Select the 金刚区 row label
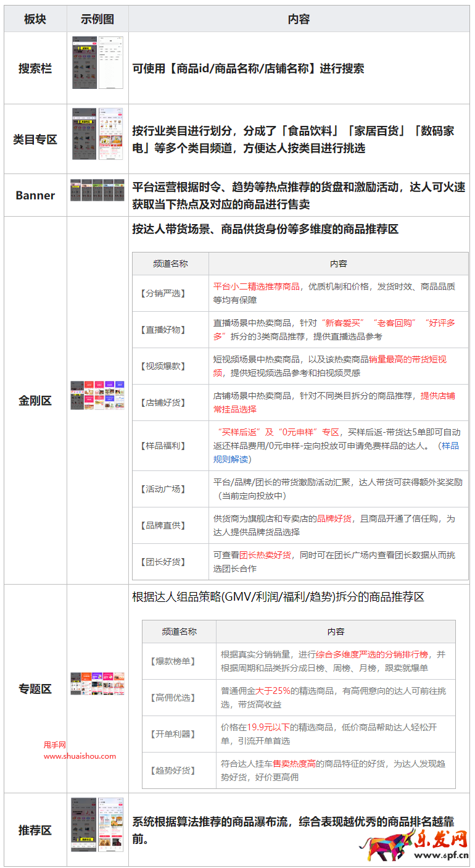 [x=35, y=401]
